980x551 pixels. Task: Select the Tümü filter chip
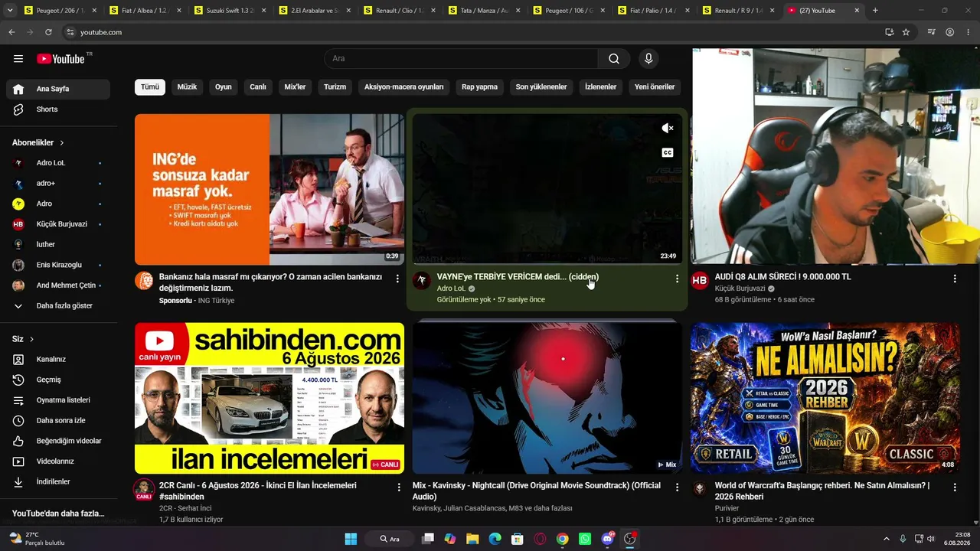coord(150,87)
